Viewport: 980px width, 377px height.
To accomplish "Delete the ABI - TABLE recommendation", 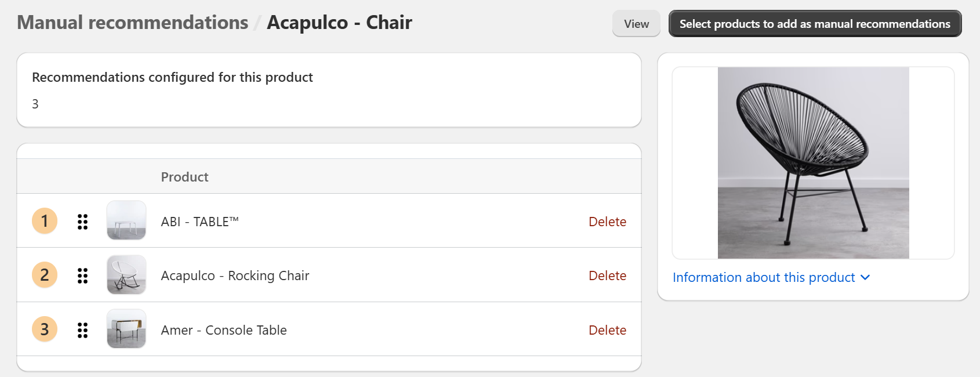I will 607,222.
